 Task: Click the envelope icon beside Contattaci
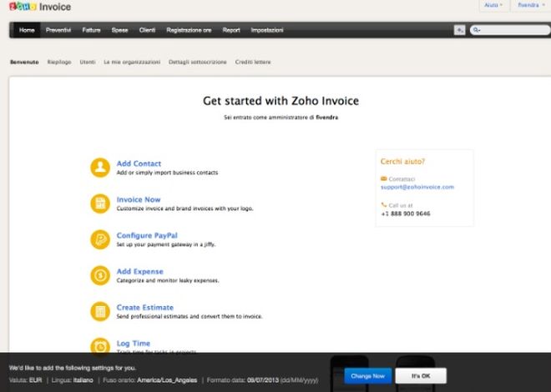point(384,178)
